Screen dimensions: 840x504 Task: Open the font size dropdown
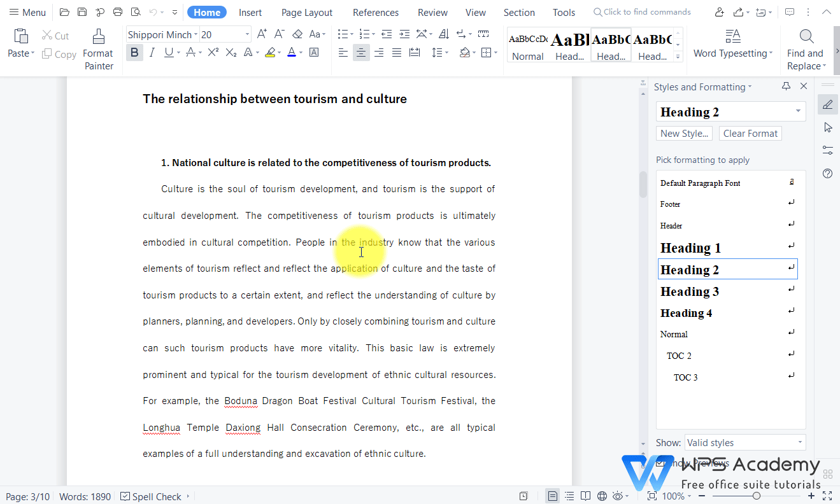coord(247,34)
